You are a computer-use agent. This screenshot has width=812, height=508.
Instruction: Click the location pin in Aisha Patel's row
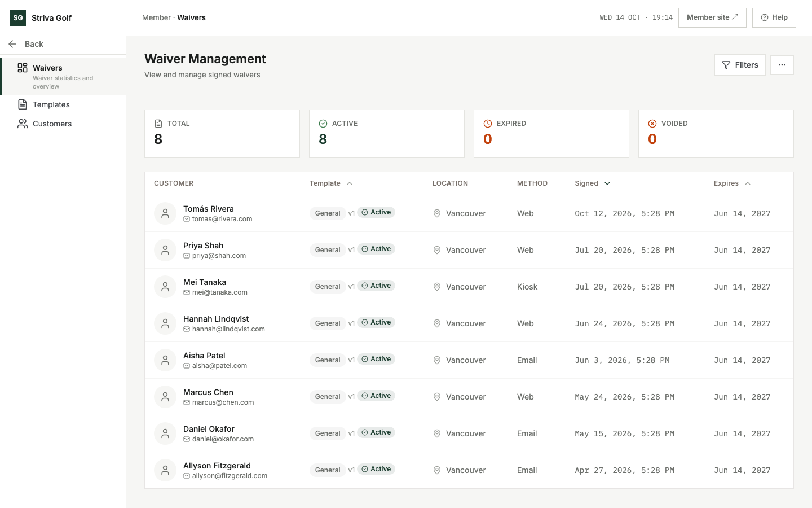point(436,360)
